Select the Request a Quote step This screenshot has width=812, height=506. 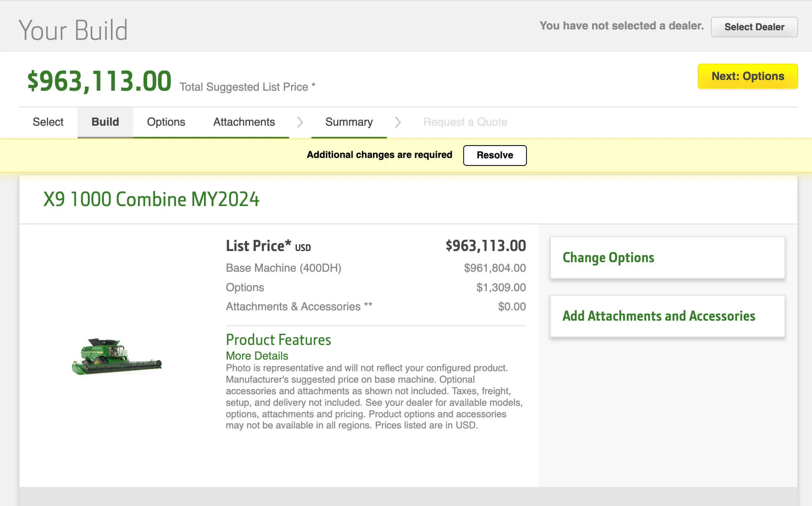(x=465, y=122)
